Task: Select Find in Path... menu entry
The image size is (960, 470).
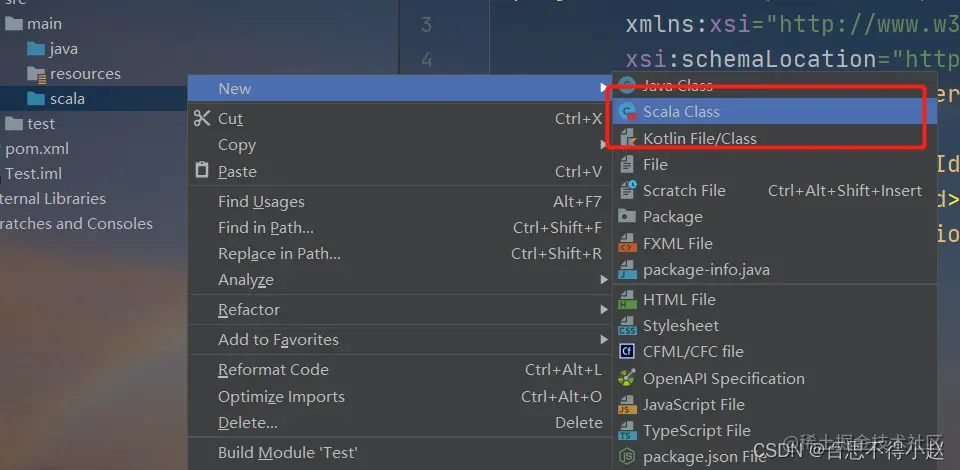Action: (x=400, y=228)
